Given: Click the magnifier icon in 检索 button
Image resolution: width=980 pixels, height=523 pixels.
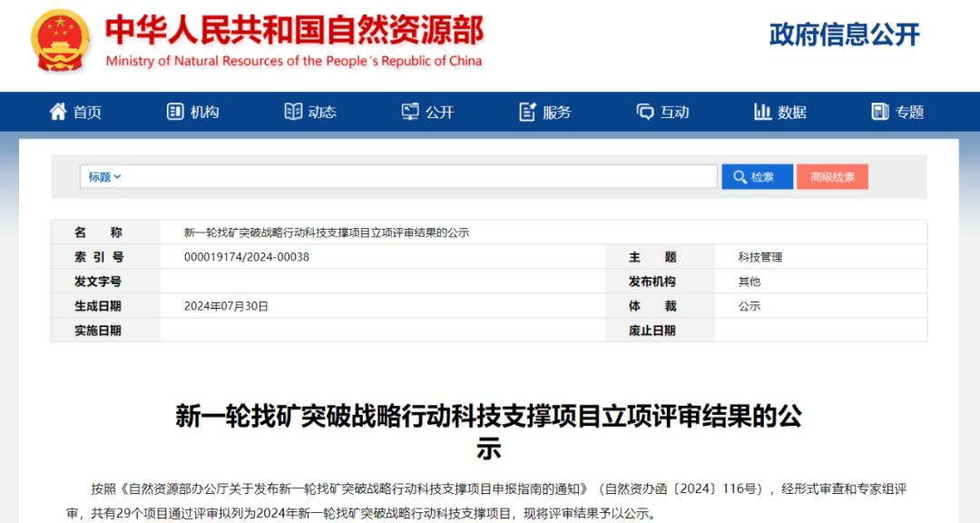Looking at the screenshot, I should point(740,177).
